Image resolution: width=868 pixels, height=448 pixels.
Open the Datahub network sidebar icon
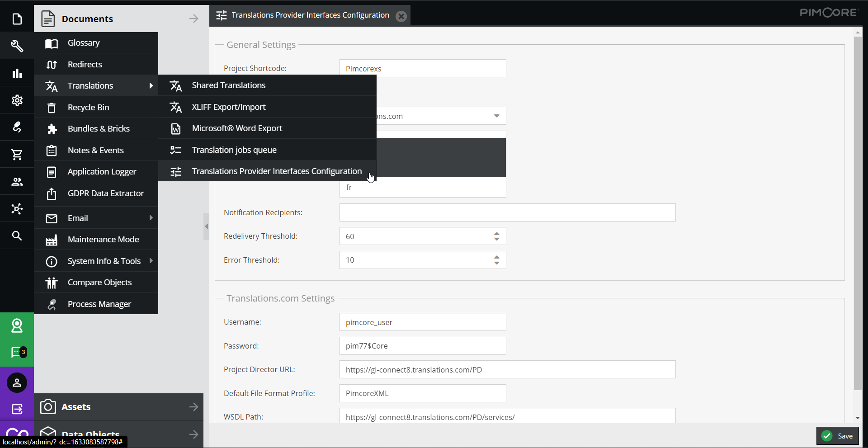click(17, 208)
